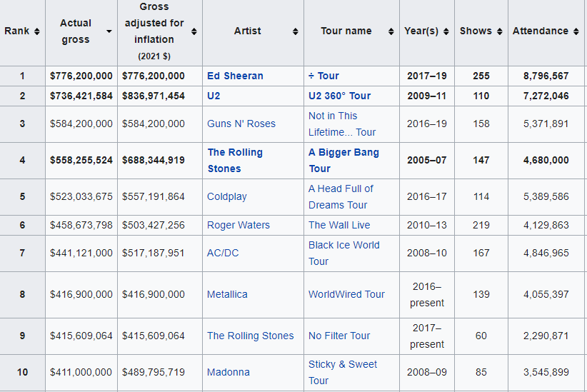The height and width of the screenshot is (392, 587).
Task: Sort table by Attendance arrows
Action: (576, 31)
